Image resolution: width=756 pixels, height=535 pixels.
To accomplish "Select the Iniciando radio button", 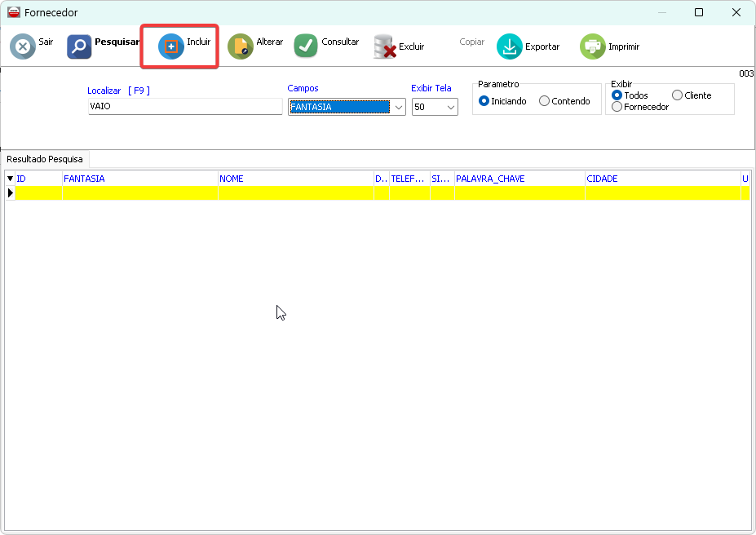I will coord(484,101).
